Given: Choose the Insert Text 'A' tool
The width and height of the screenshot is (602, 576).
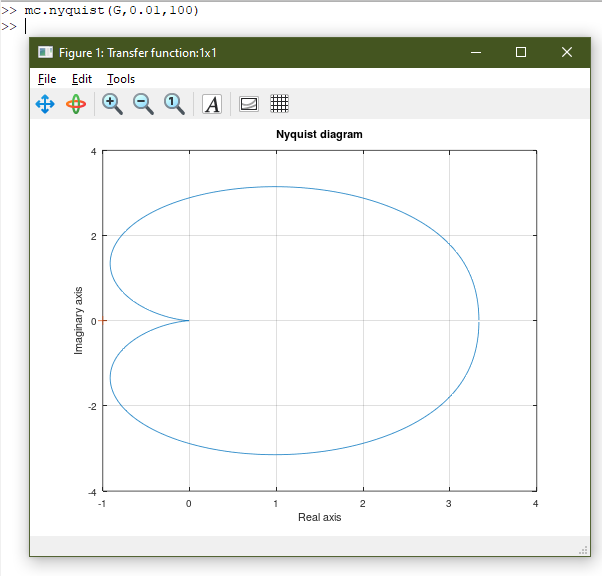Looking at the screenshot, I should [x=212, y=103].
